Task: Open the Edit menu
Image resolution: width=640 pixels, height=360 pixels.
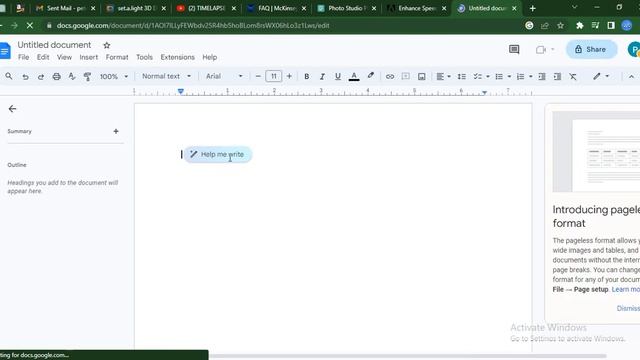Action: click(43, 57)
